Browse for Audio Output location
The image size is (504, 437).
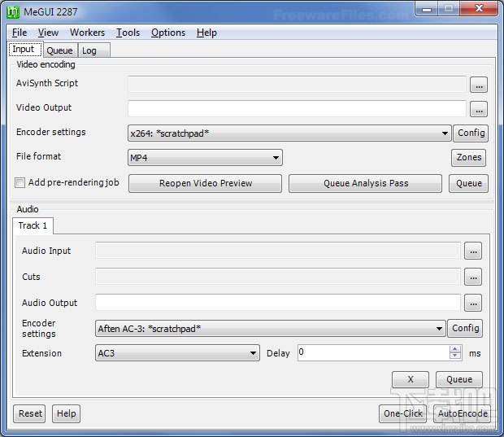pos(473,303)
